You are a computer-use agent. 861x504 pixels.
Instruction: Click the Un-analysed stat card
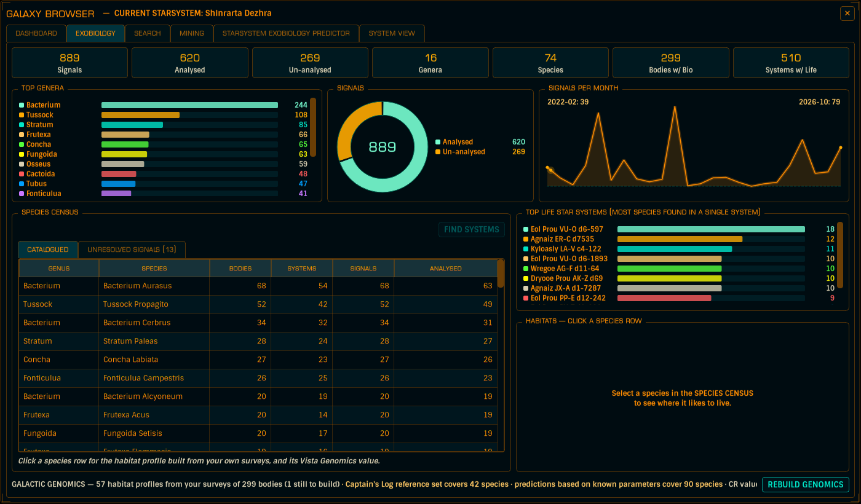pos(310,63)
